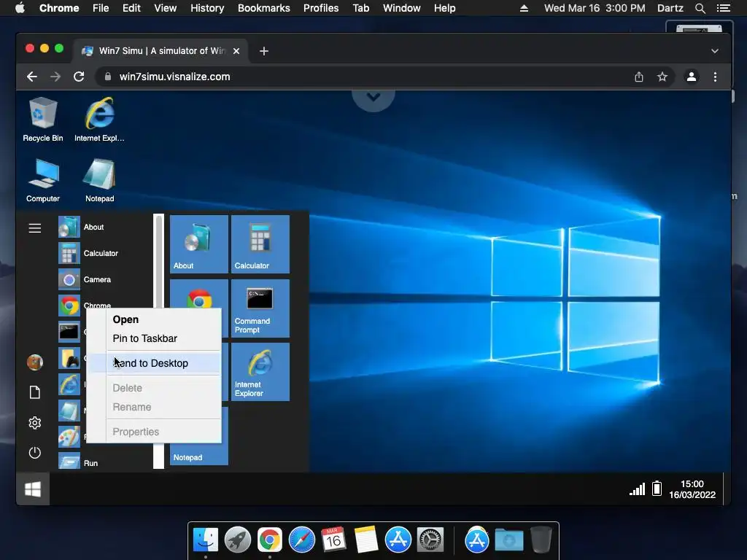Screen dimensions: 747x560
Task: Select Camera in the start menu app list
Action: point(105,279)
